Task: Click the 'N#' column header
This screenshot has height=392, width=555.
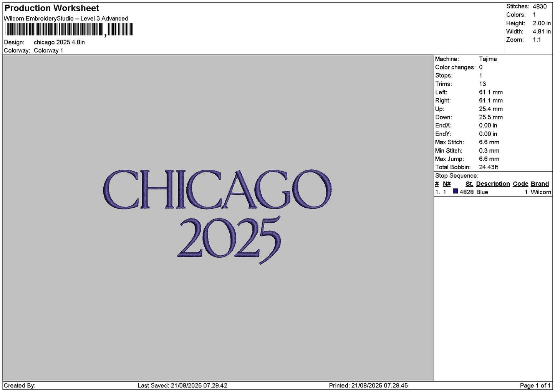Action: 447,184
